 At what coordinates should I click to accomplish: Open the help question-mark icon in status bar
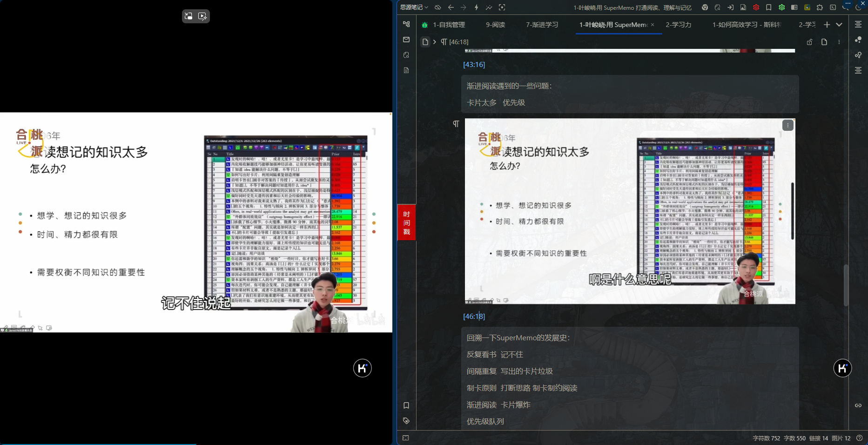859,438
